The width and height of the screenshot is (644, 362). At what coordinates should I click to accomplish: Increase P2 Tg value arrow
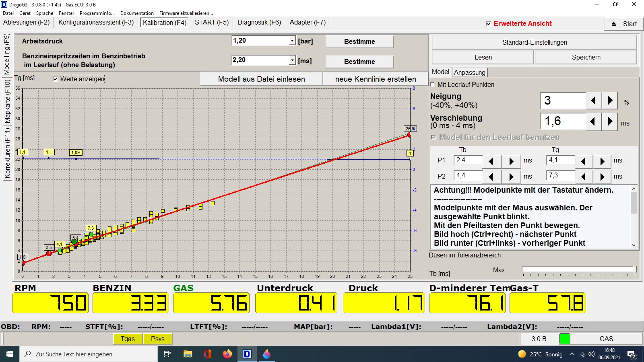coord(602,177)
